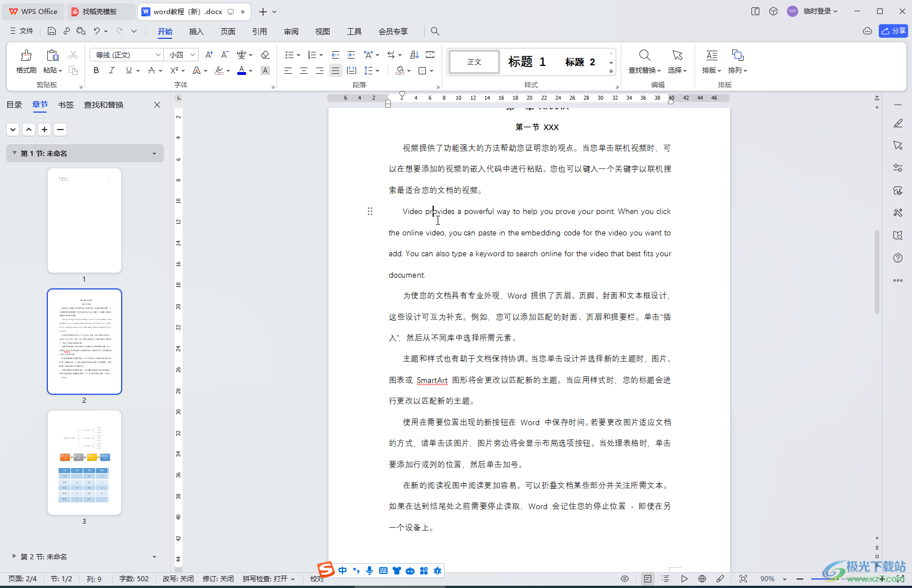Save the document with the save icon
This screenshot has width=912, height=588.
click(x=51, y=32)
